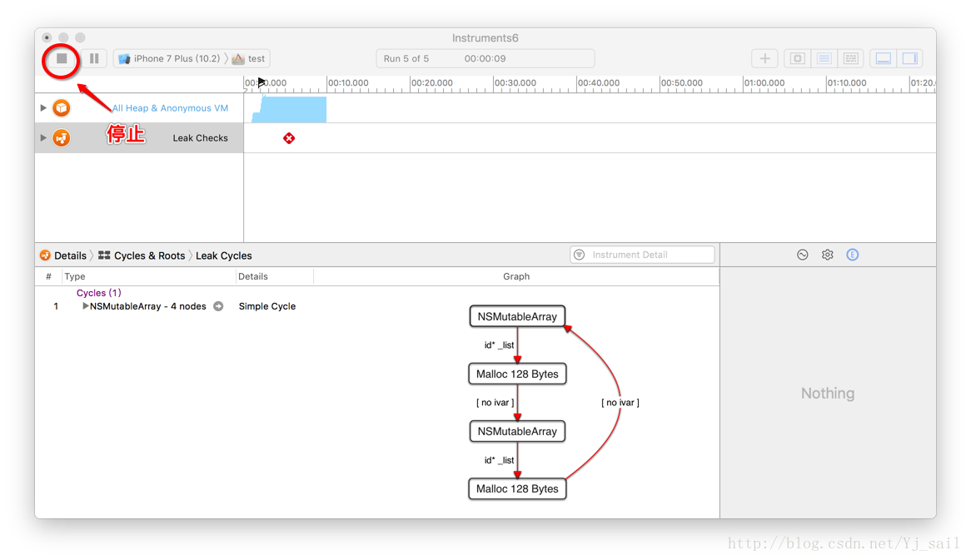The width and height of the screenshot is (971, 560).
Task: Select the top NSMutableArray graph node
Action: pos(517,316)
